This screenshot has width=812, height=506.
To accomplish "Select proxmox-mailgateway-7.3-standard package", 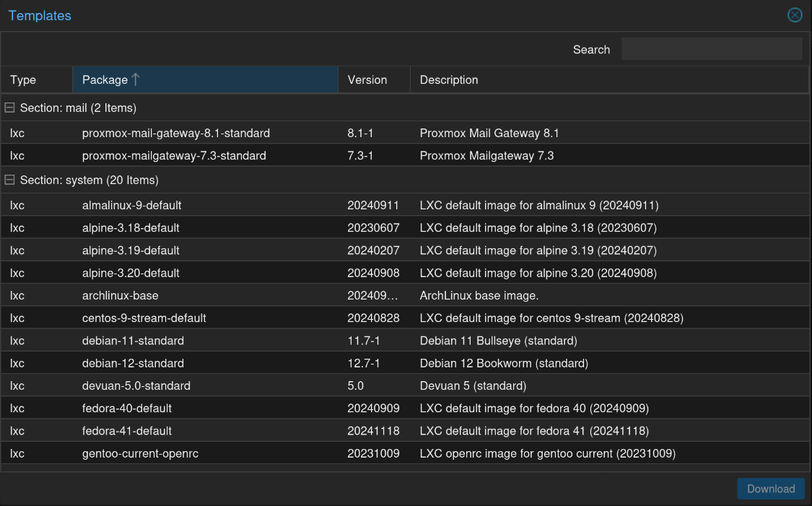I will [x=174, y=156].
